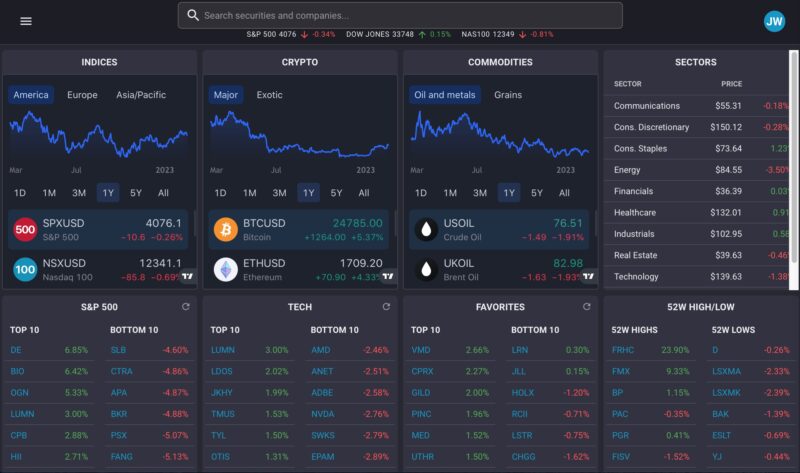800x473 pixels.
Task: Set Indices chart range to 5Y
Action: click(x=136, y=193)
